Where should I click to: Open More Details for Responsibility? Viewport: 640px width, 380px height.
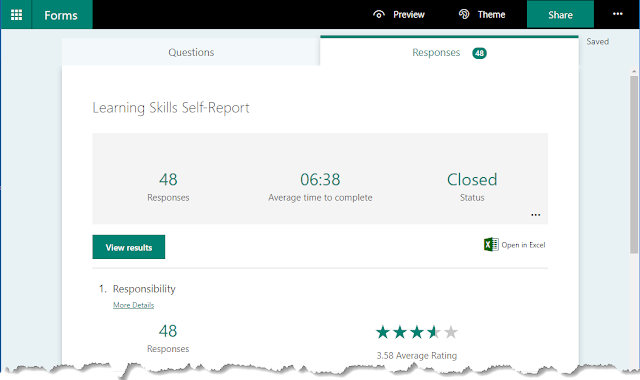133,305
